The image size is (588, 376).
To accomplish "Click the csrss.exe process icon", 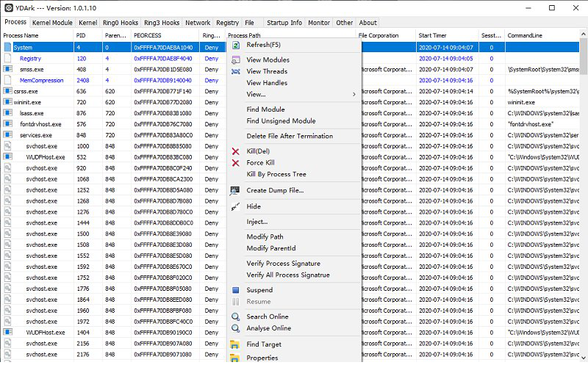I will pos(7,90).
